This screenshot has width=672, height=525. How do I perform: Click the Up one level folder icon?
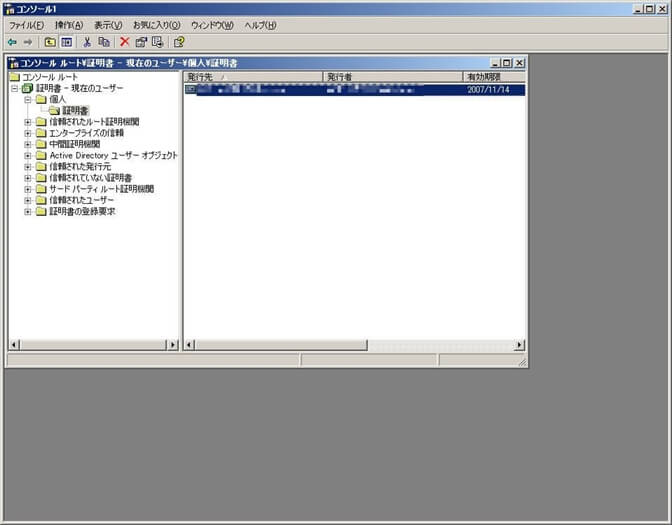click(50, 42)
